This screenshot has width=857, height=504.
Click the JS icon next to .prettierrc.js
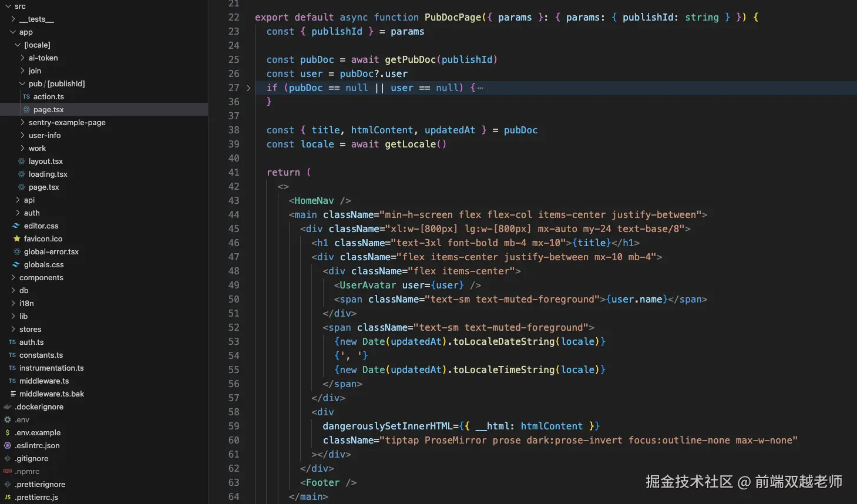8,497
